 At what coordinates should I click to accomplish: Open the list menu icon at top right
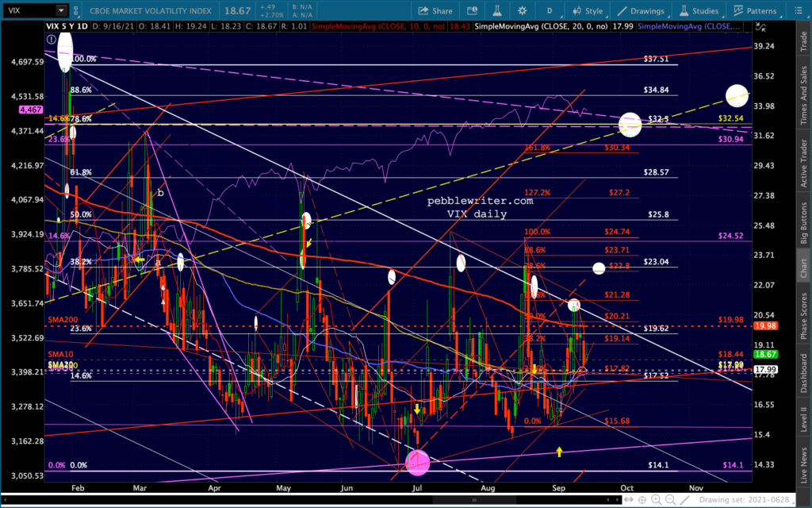[800, 11]
